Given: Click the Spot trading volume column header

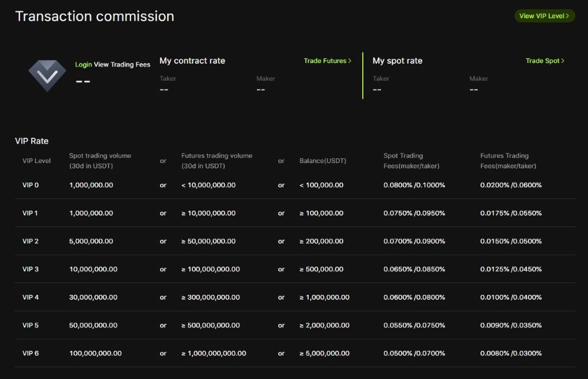Looking at the screenshot, I should pos(100,161).
